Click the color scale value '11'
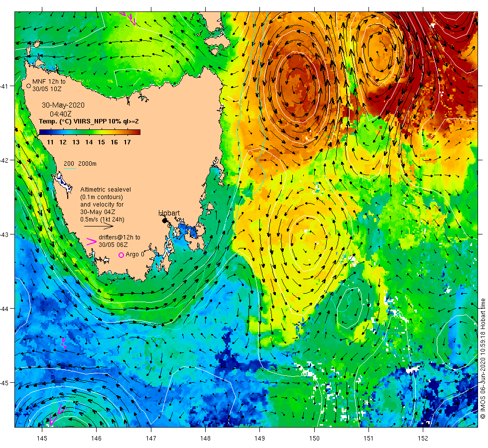The width and height of the screenshot is (488, 448). [50, 142]
